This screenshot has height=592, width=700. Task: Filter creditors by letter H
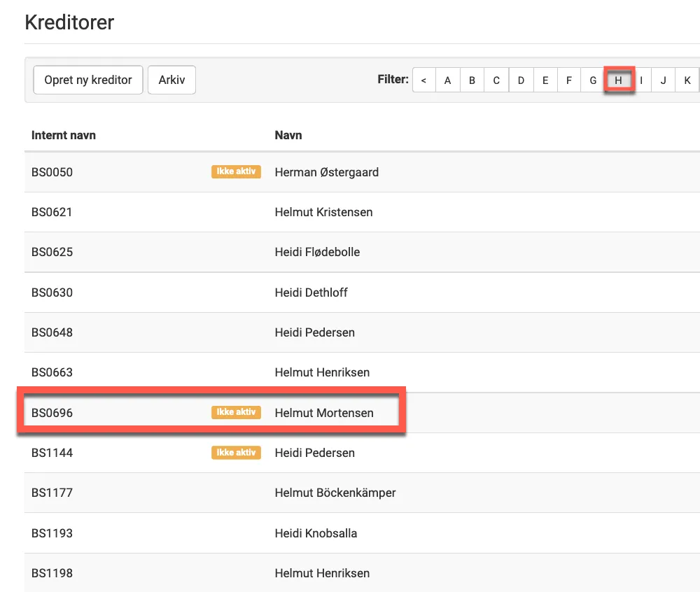[618, 80]
